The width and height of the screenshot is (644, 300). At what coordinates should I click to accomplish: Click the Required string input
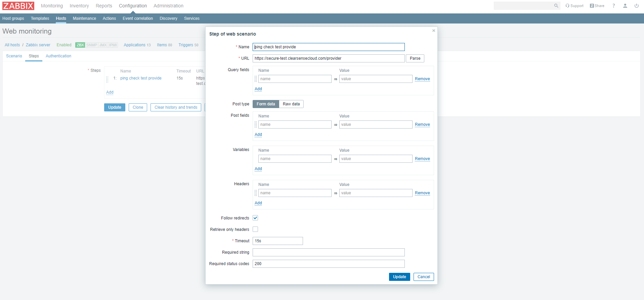[329, 252]
